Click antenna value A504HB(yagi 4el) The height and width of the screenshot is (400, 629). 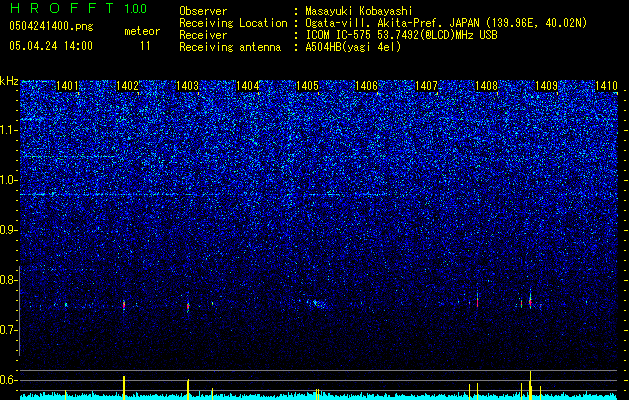[353, 47]
